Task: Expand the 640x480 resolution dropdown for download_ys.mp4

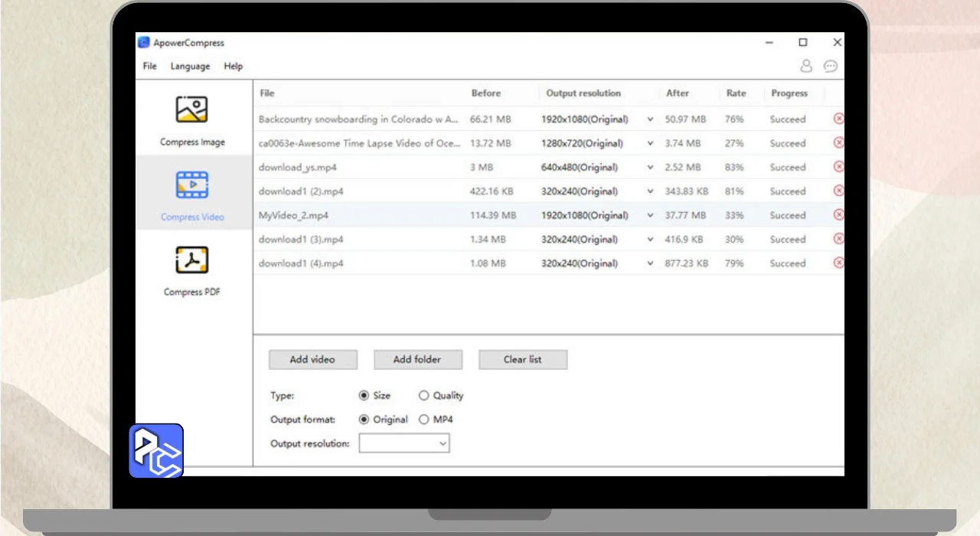Action: (650, 168)
